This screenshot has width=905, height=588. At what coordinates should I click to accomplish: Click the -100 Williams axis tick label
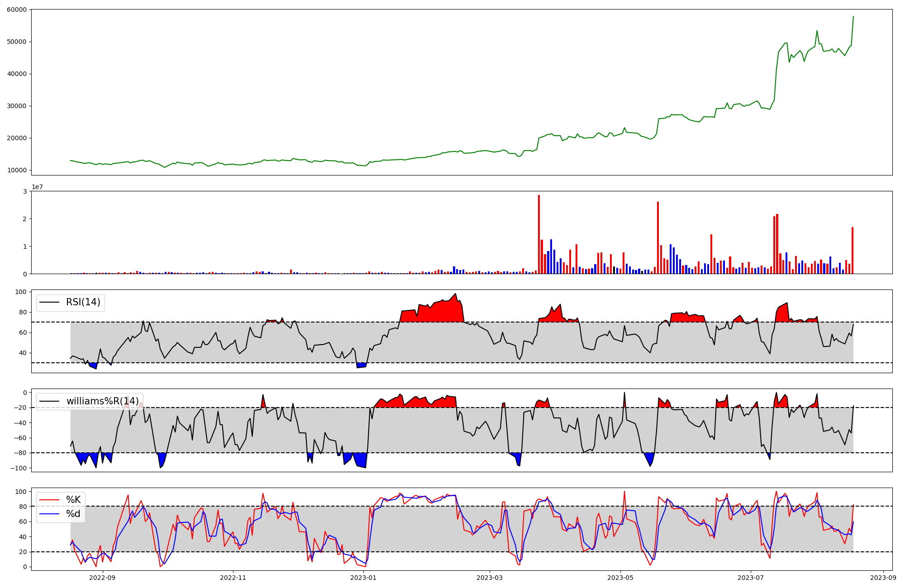point(18,468)
